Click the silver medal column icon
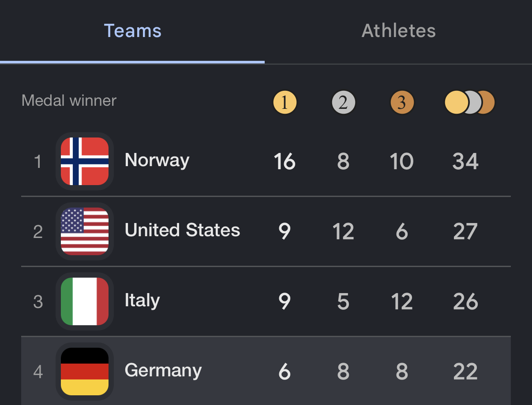 coord(343,103)
